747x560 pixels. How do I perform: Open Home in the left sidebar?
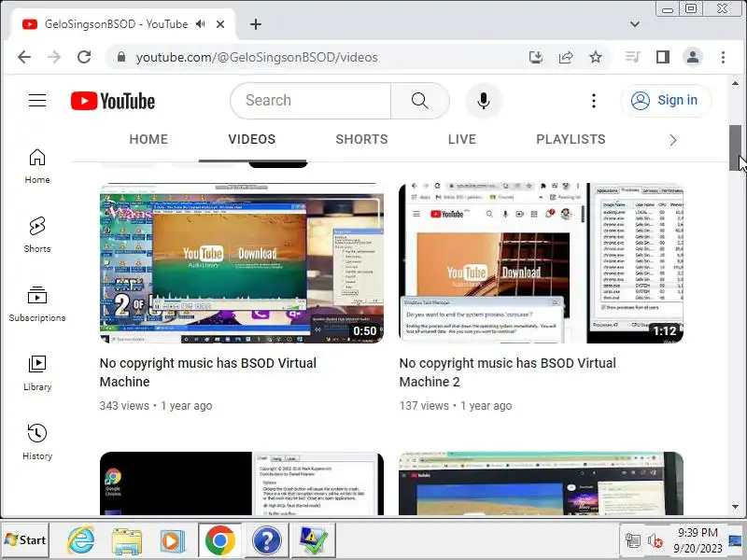[x=37, y=167]
